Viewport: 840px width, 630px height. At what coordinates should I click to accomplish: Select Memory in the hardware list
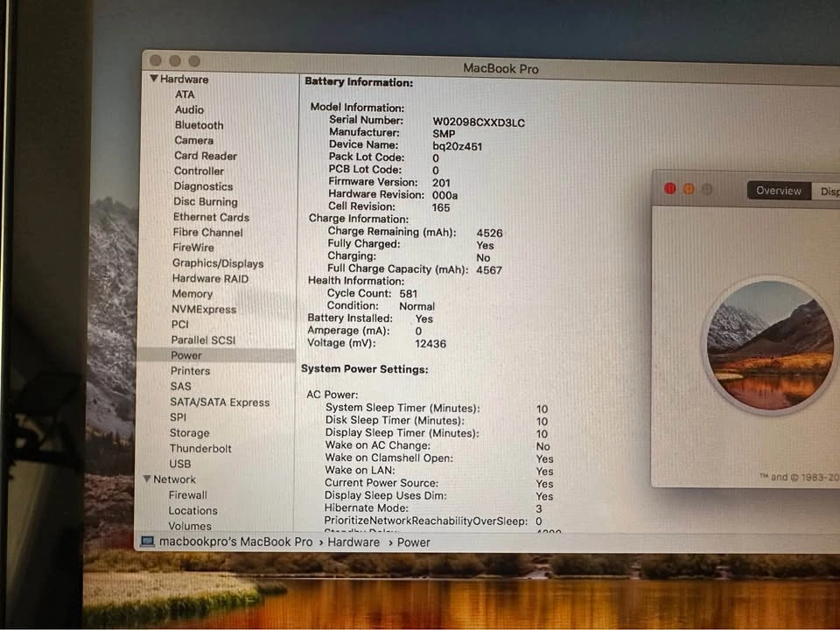[x=192, y=294]
